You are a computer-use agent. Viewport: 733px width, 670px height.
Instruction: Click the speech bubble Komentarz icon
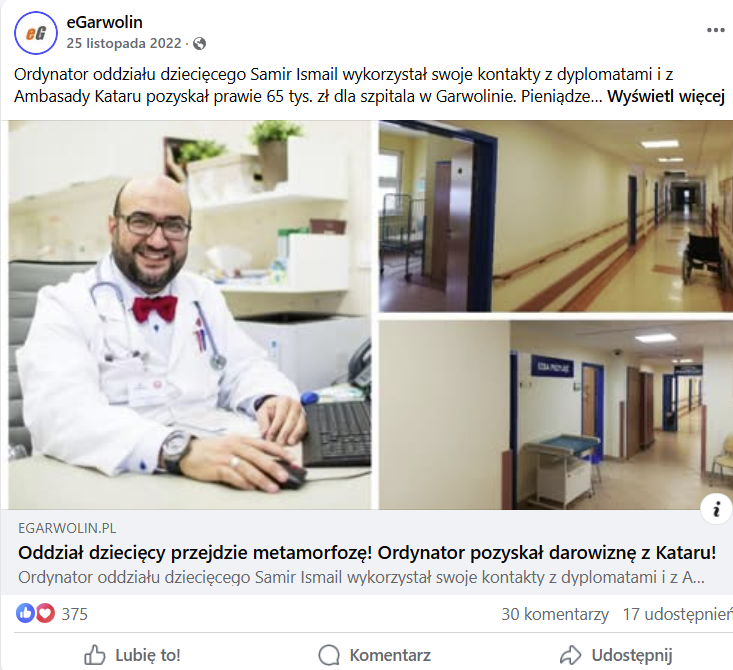[x=329, y=655]
